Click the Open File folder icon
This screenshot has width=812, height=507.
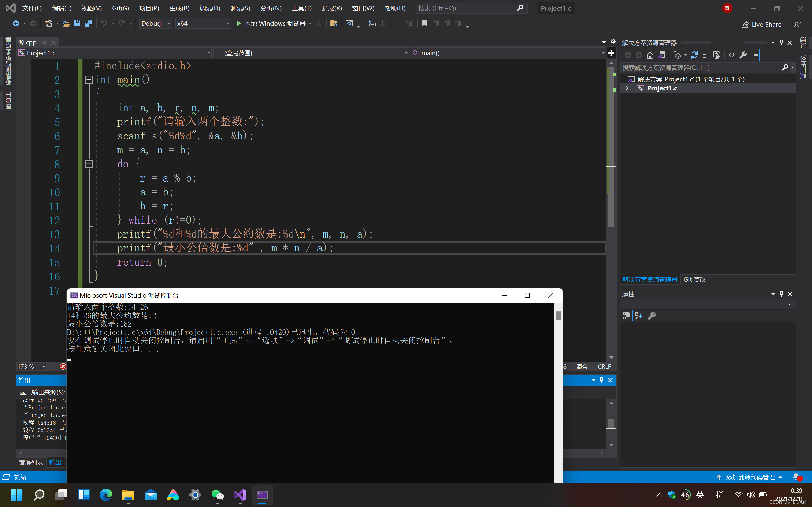point(66,24)
